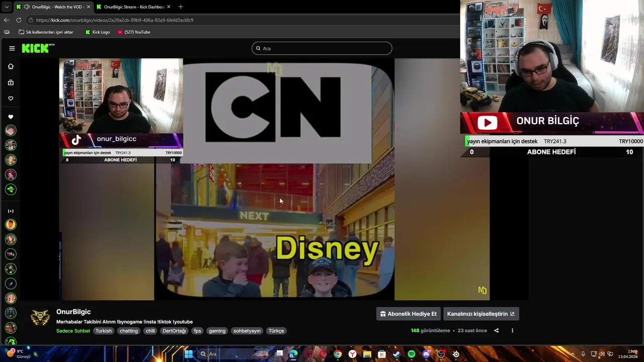Select the sohbetyayın tag
This screenshot has height=362, width=644.
(x=247, y=331)
